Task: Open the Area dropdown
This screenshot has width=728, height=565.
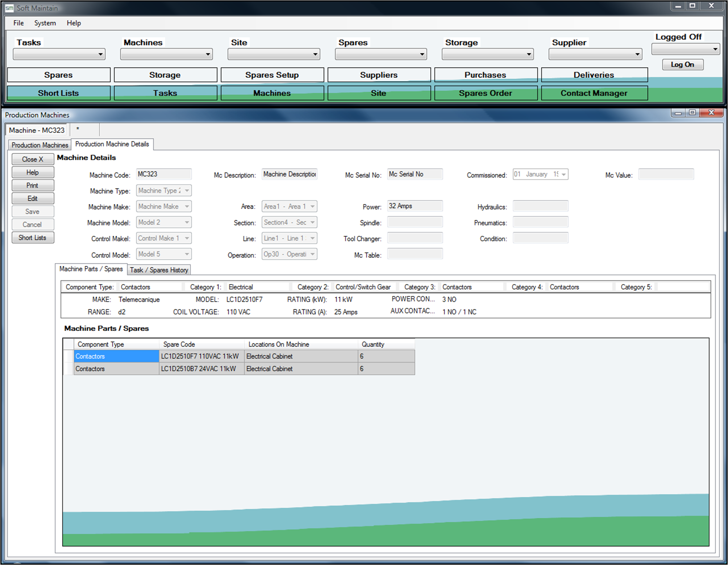Action: tap(289, 206)
